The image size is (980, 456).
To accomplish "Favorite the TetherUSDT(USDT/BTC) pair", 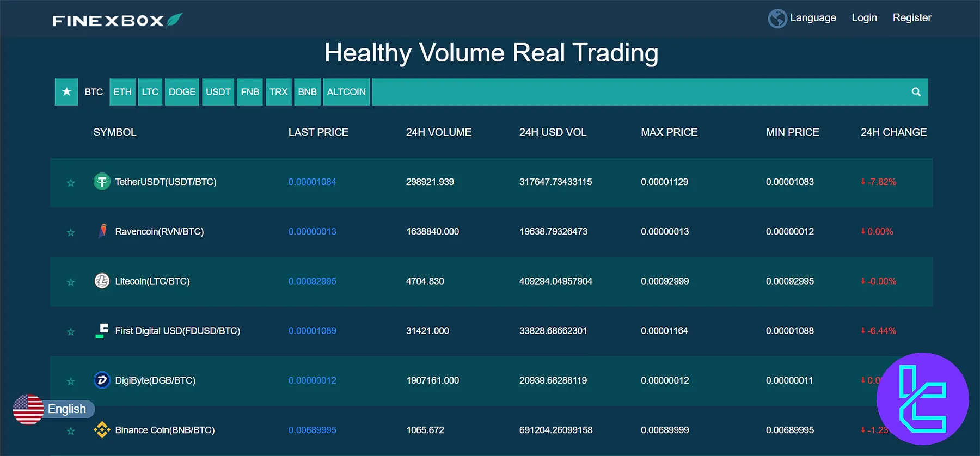I will (x=71, y=183).
